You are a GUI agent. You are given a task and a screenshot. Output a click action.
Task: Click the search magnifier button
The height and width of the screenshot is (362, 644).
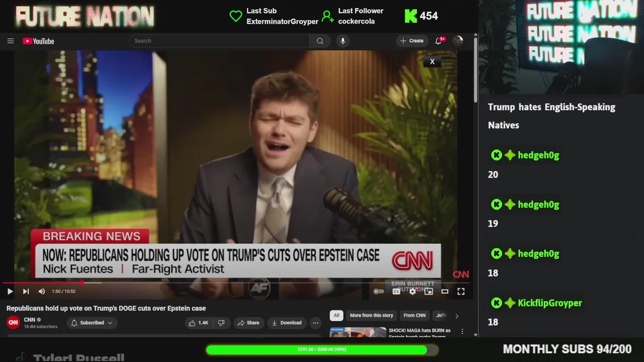[320, 41]
